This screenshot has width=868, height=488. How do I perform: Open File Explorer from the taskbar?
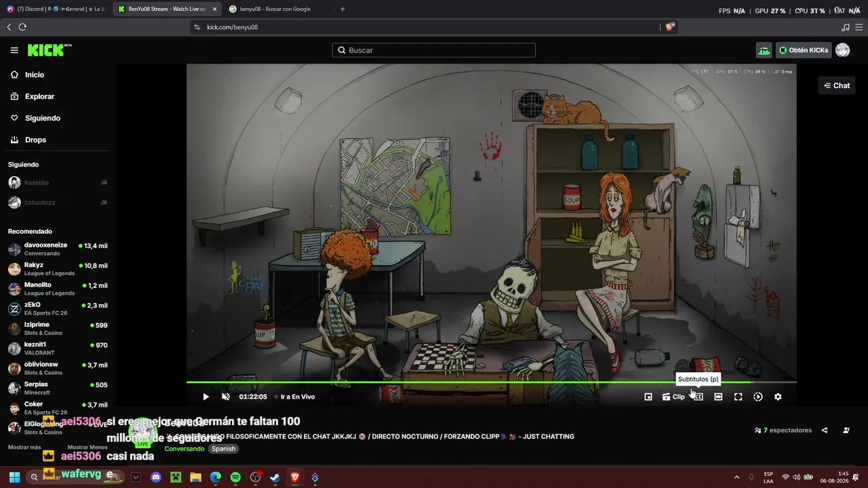tap(195, 477)
